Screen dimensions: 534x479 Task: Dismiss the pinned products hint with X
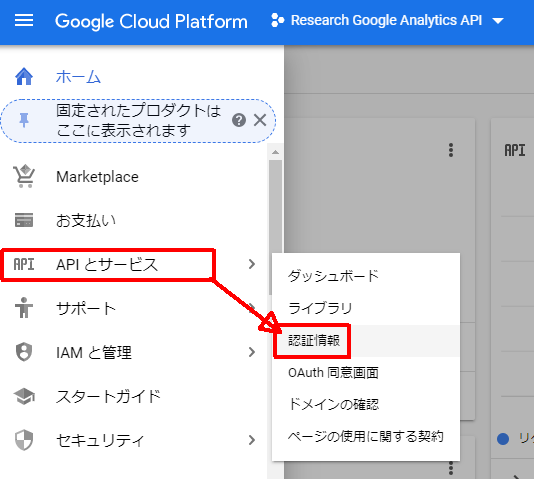tap(260, 120)
